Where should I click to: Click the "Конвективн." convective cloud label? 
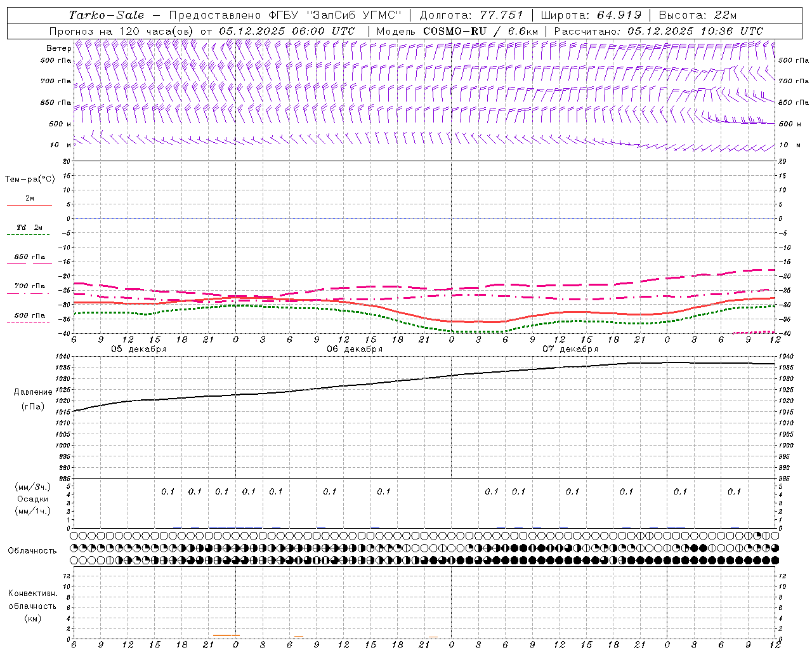(x=33, y=594)
